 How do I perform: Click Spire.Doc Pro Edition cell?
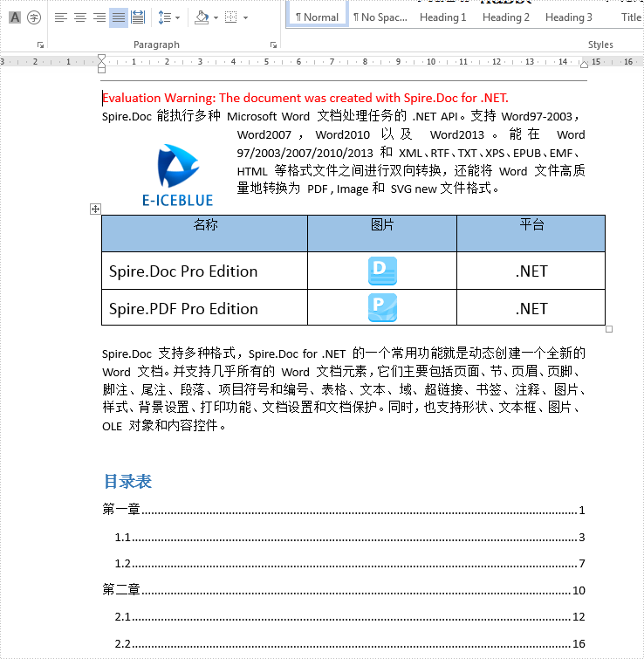point(204,271)
